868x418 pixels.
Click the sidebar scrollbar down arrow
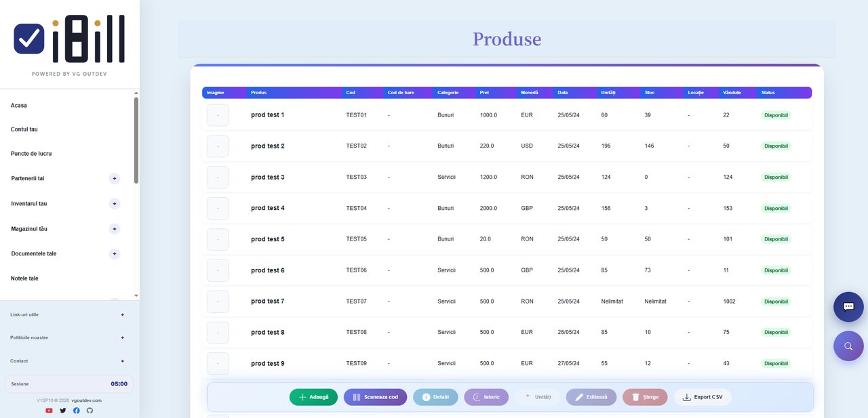136,296
